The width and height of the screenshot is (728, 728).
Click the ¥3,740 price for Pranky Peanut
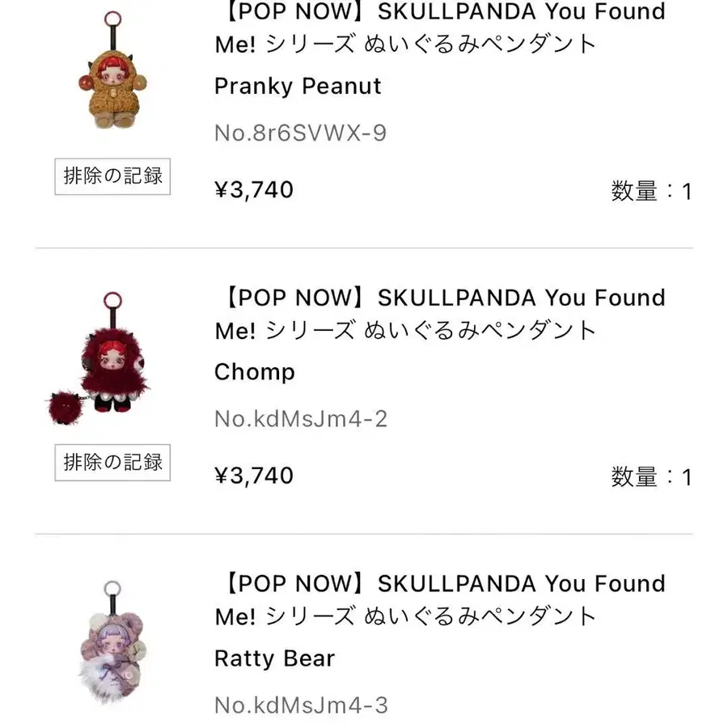click(x=253, y=190)
